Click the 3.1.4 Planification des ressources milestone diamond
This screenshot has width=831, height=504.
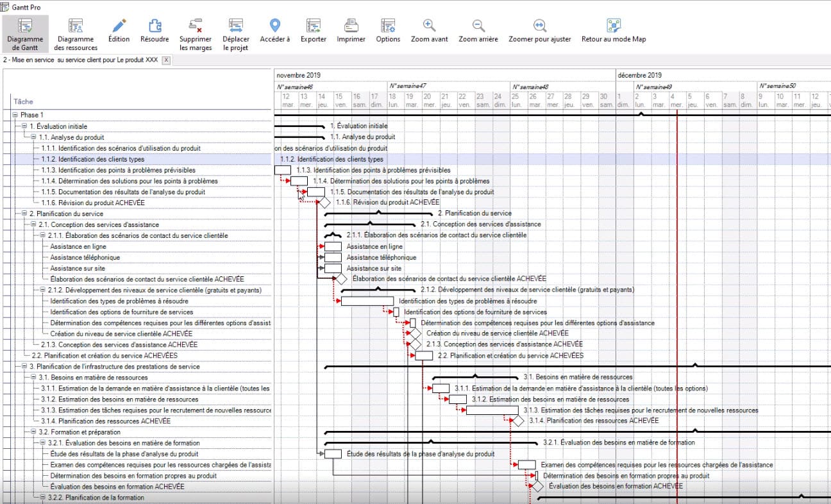(x=518, y=421)
